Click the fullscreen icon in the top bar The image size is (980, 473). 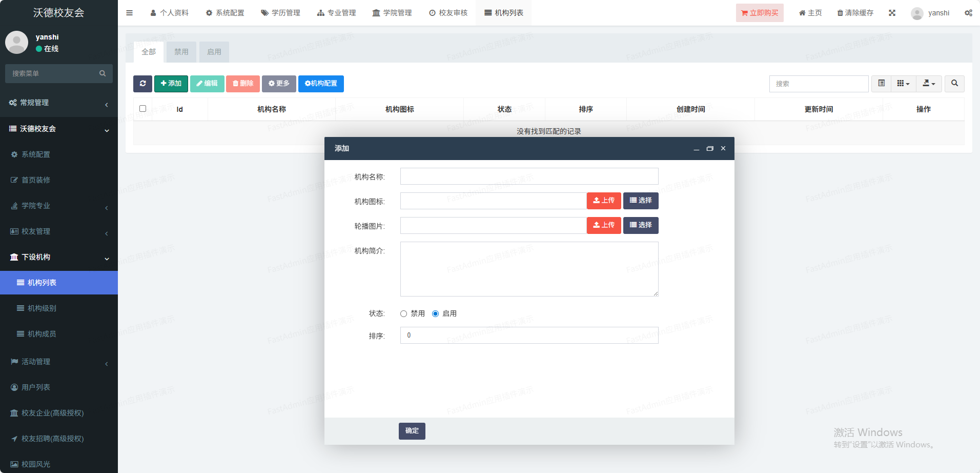pyautogui.click(x=892, y=13)
